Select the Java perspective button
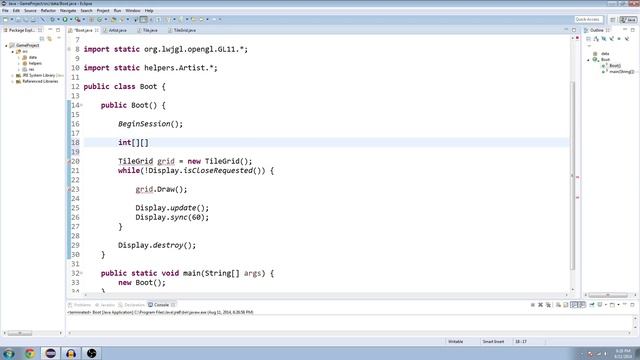The image size is (640, 360). click(628, 20)
